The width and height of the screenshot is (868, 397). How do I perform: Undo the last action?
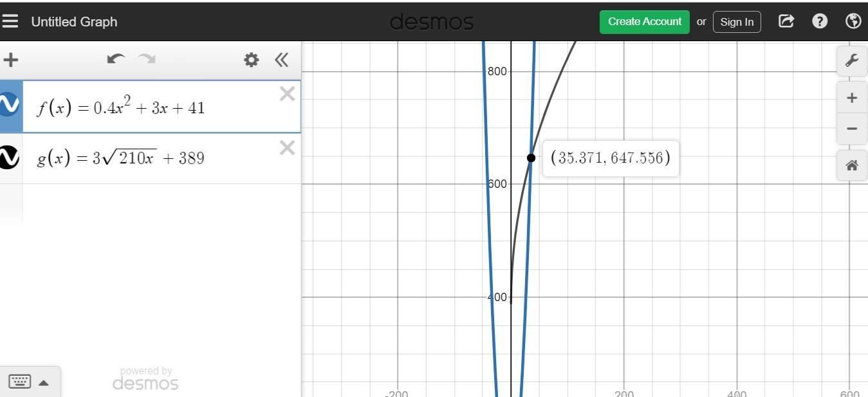[116, 59]
